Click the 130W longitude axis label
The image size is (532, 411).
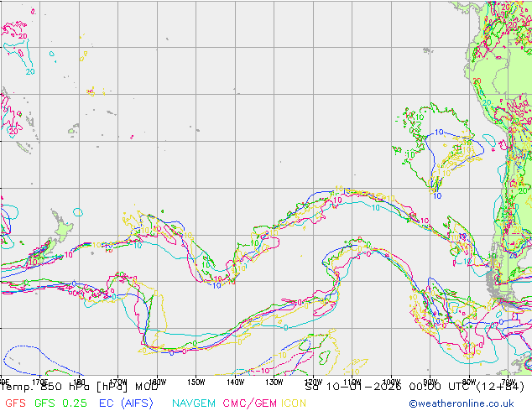(274, 382)
